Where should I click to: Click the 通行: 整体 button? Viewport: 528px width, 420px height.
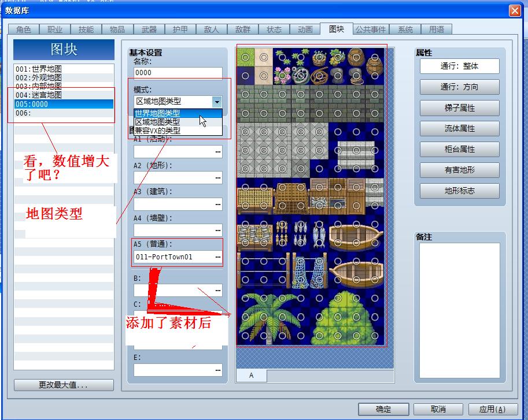pyautogui.click(x=459, y=66)
